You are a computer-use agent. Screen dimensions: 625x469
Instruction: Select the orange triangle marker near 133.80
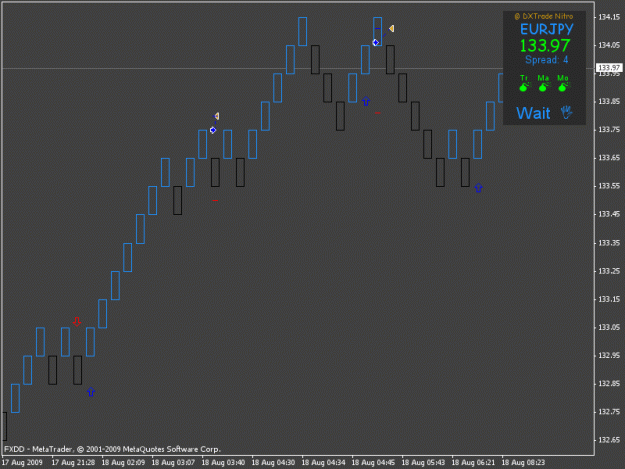(217, 116)
